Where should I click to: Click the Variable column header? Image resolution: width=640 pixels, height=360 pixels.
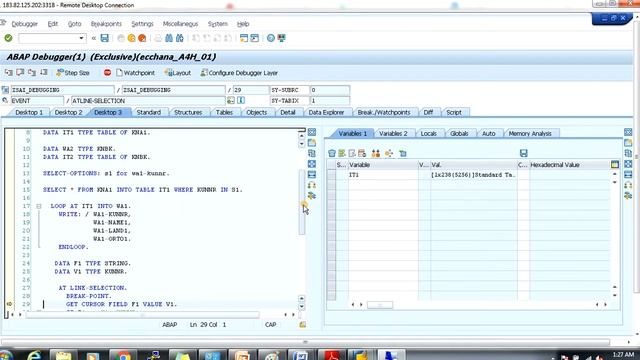tap(383, 165)
